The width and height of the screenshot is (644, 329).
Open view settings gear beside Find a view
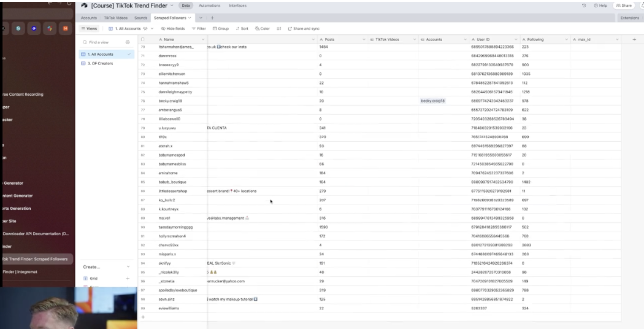(128, 42)
